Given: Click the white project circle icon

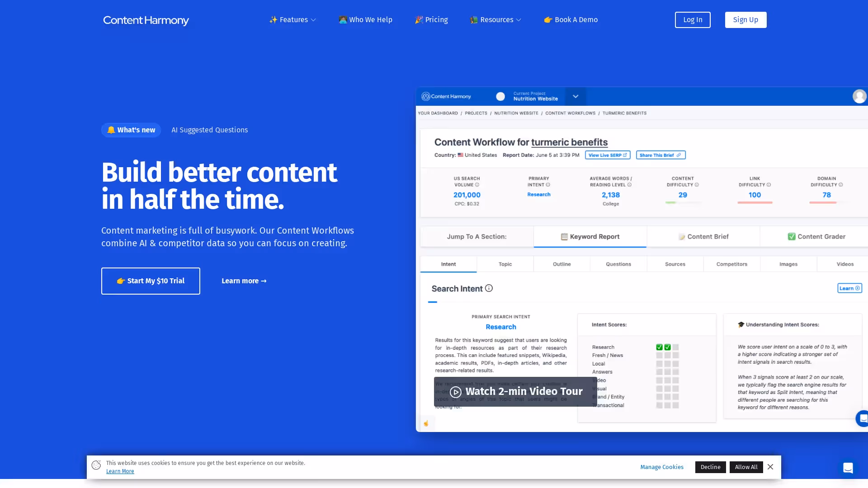Looking at the screenshot, I should click(x=500, y=96).
